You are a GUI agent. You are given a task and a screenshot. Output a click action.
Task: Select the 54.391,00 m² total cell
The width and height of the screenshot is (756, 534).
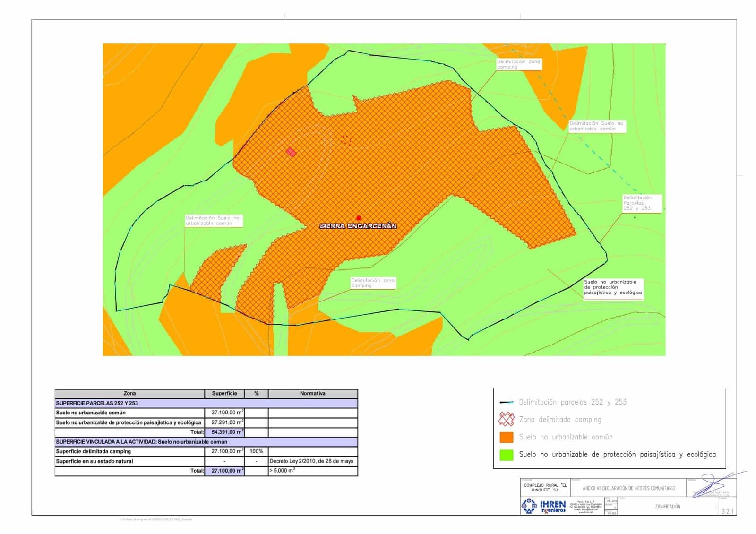[x=225, y=432]
